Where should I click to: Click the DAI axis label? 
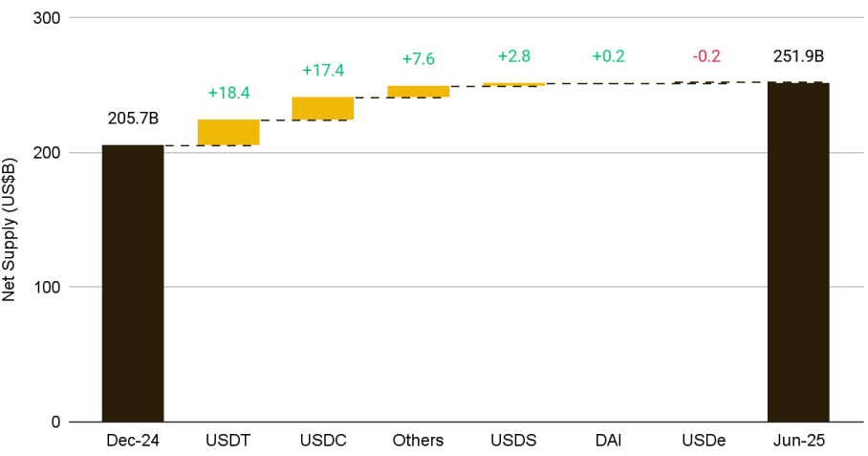coord(608,441)
